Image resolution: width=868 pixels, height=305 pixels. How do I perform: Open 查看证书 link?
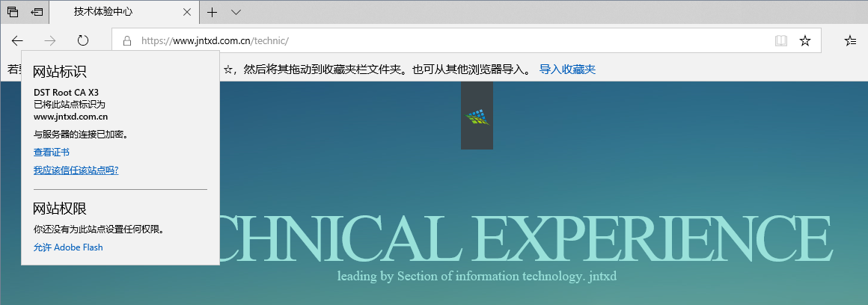point(52,152)
